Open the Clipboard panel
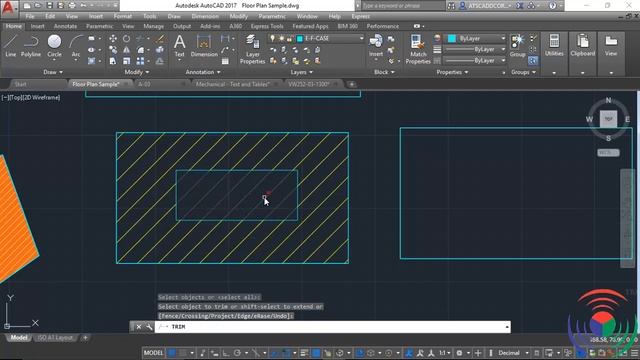 click(582, 46)
